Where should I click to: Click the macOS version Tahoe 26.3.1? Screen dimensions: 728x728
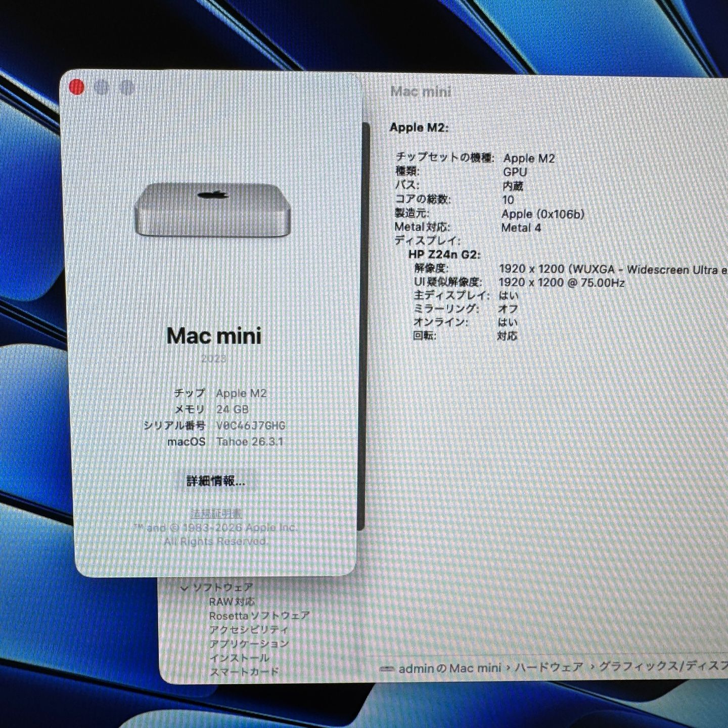(x=250, y=442)
